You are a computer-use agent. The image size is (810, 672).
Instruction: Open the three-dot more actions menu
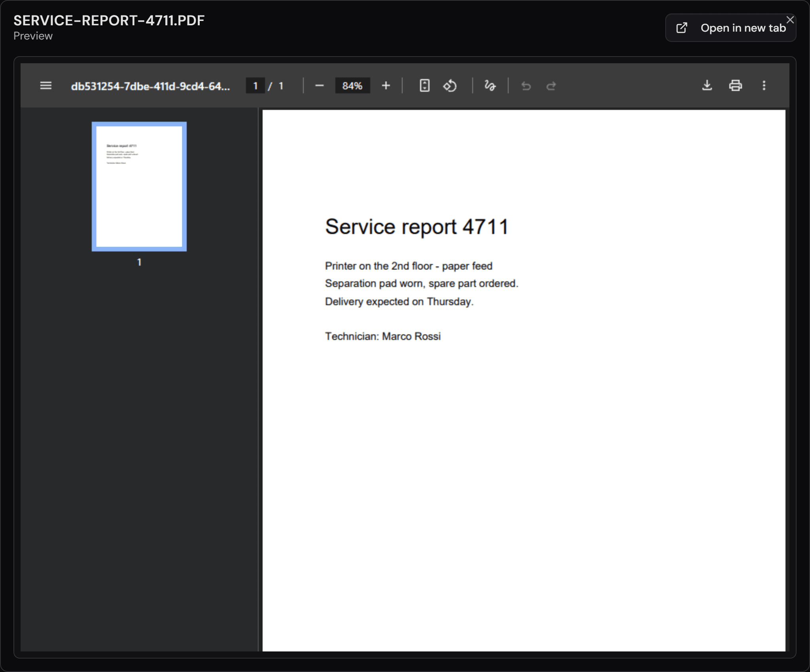(764, 85)
